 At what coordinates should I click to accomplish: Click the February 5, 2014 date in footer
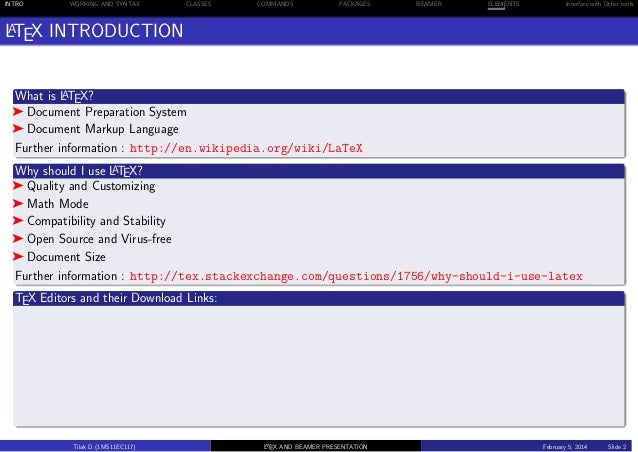(565, 447)
